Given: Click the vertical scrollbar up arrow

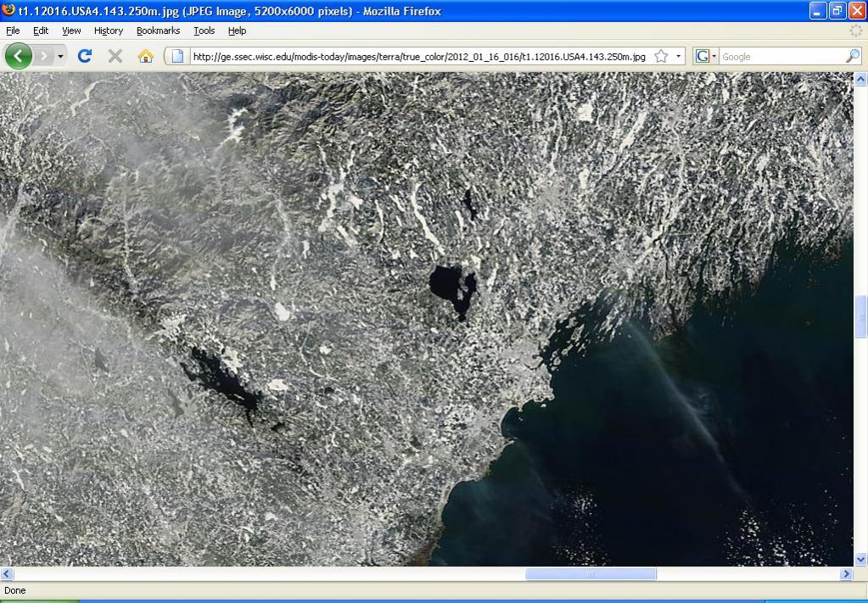Looking at the screenshot, I should 861,79.
